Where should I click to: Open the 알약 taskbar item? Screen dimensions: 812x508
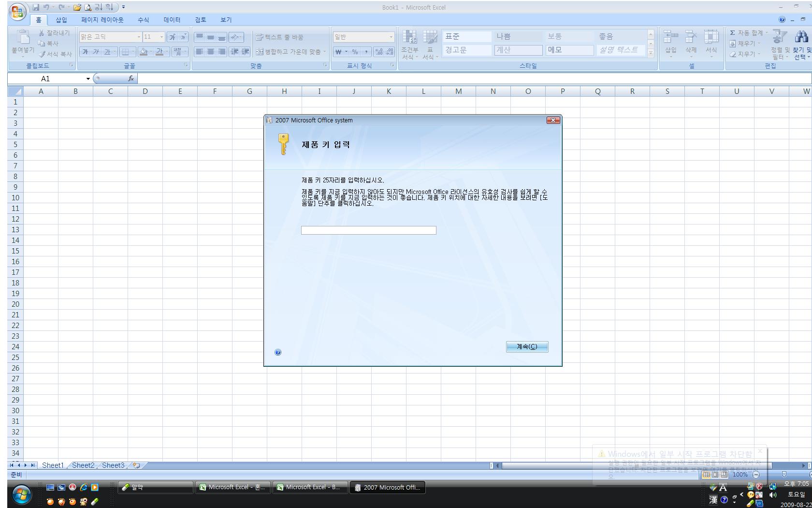coord(156,487)
